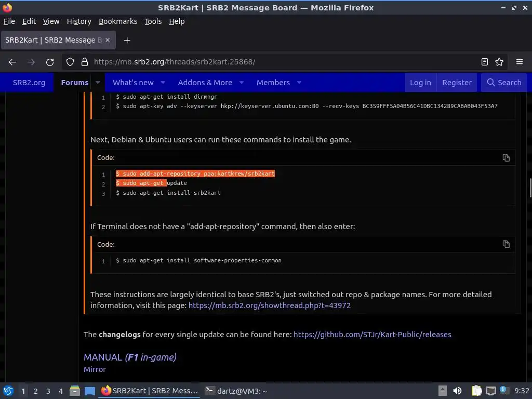Image resolution: width=532 pixels, height=399 pixels.
Task: Open the tracking protection shield icon
Action: (x=70, y=62)
